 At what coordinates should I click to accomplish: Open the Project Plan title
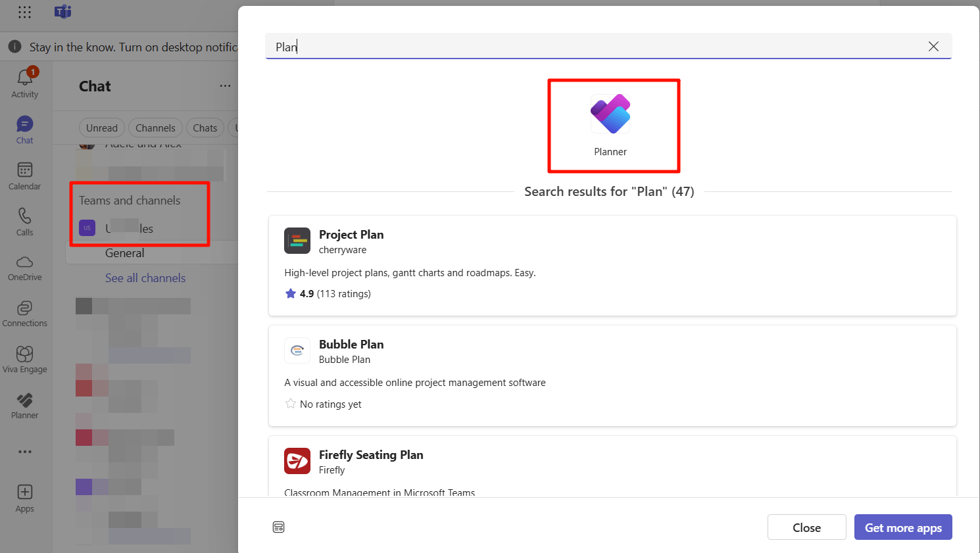pyautogui.click(x=351, y=235)
